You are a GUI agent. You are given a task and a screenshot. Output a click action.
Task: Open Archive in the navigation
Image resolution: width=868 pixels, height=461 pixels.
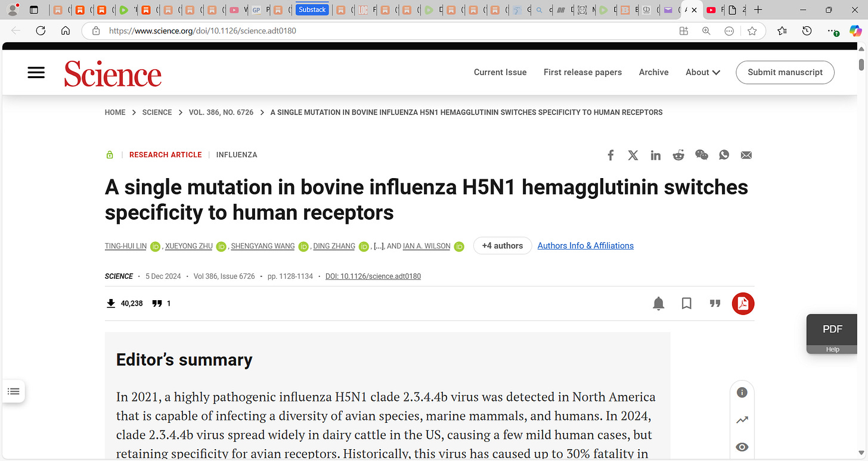point(653,72)
